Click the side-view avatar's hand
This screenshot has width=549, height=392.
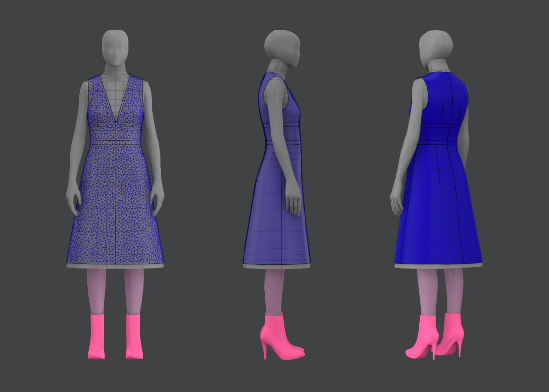click(x=294, y=201)
